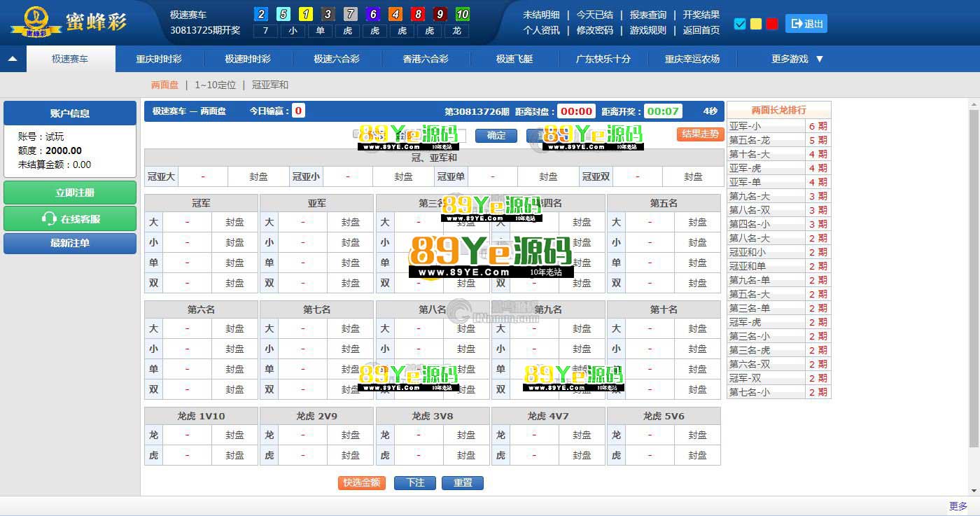Image resolution: width=980 pixels, height=516 pixels.
Task: Open the 游戏规则 link
Action: pos(648,30)
